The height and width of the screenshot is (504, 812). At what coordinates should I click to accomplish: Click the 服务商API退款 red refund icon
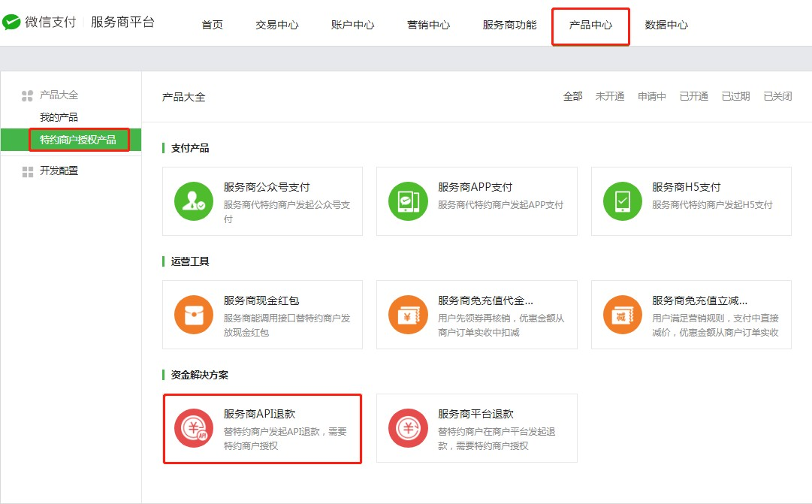[x=194, y=428]
